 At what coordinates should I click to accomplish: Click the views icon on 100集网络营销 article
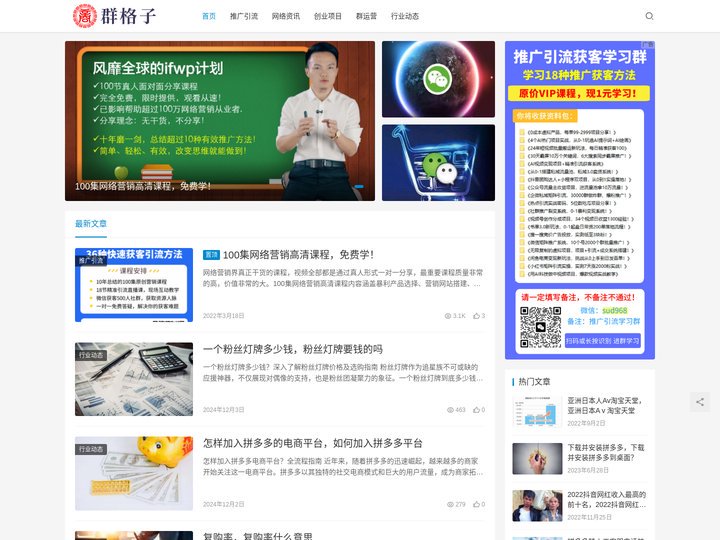tap(448, 316)
